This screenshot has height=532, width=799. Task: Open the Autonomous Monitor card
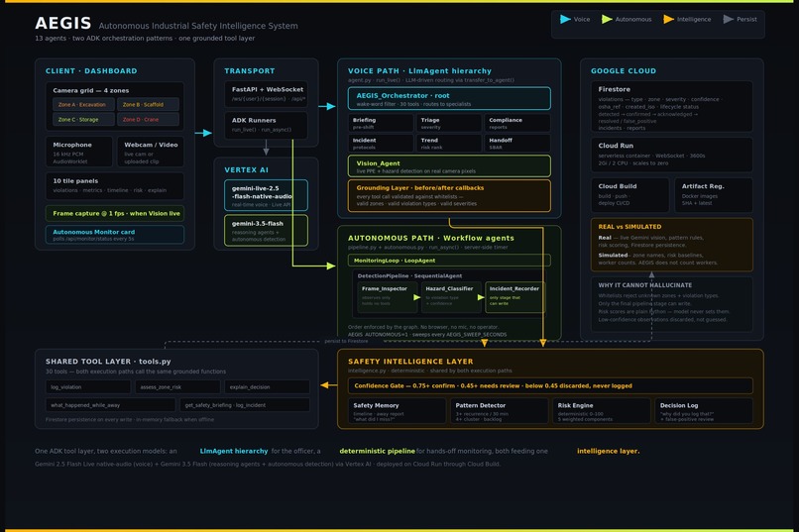coord(115,235)
